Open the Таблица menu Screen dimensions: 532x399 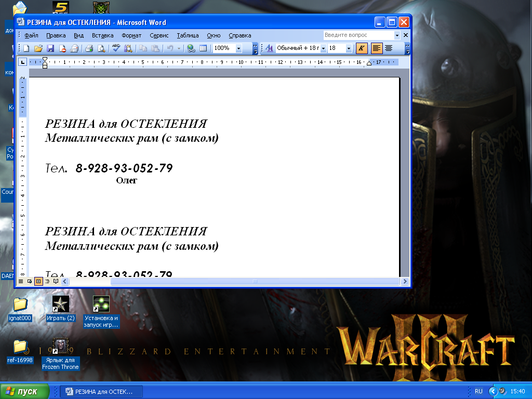click(188, 36)
